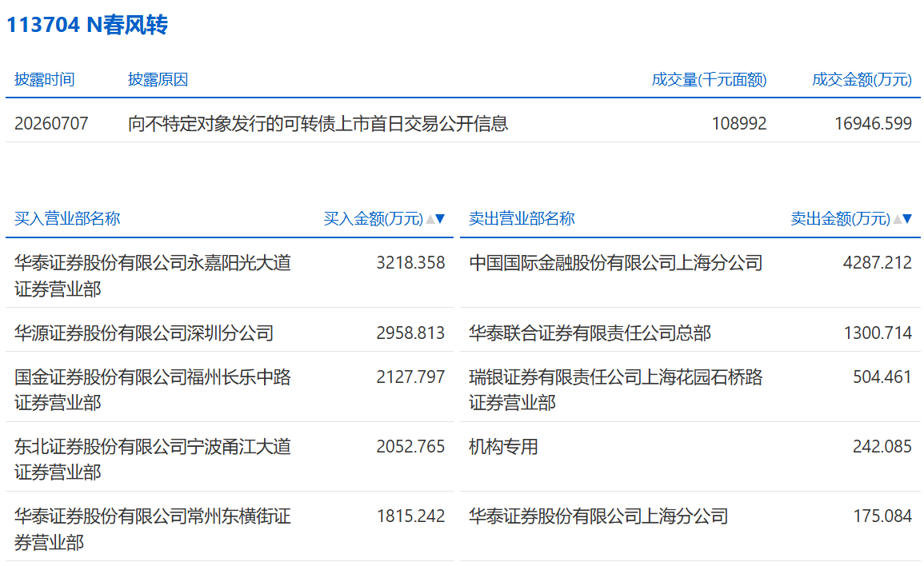Select the buy amount 2052.765
Viewport: 924px width, 566px height.
click(410, 446)
